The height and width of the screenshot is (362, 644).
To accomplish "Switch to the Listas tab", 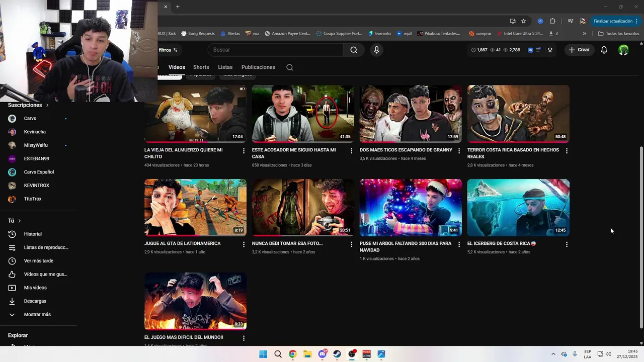I will click(225, 67).
